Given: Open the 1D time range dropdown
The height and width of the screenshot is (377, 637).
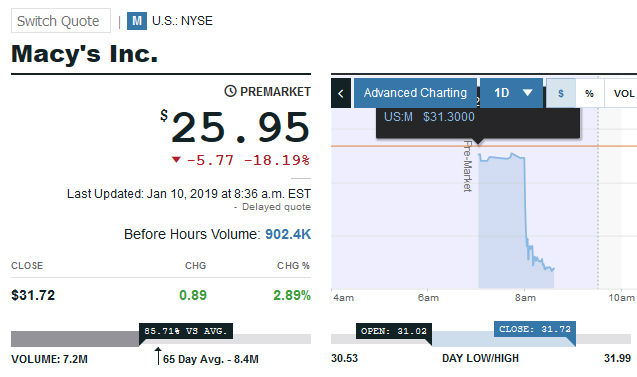Looking at the screenshot, I should 511,93.
